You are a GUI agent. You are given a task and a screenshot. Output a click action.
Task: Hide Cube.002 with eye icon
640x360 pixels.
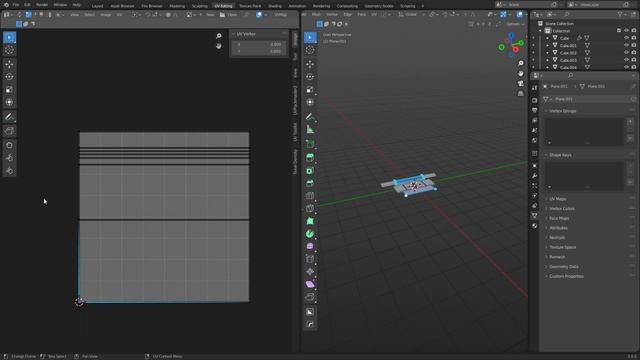pos(626,53)
